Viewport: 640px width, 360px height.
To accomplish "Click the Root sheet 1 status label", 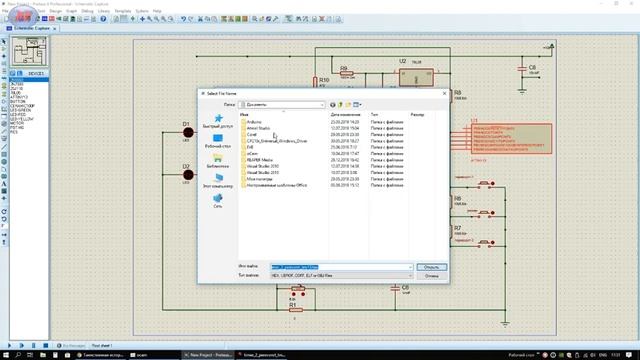I will (x=102, y=346).
